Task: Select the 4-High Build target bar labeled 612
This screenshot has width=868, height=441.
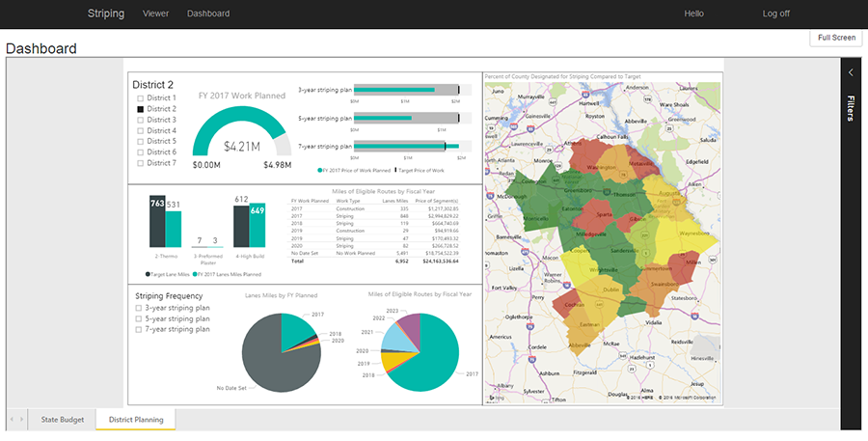Action: 241,227
